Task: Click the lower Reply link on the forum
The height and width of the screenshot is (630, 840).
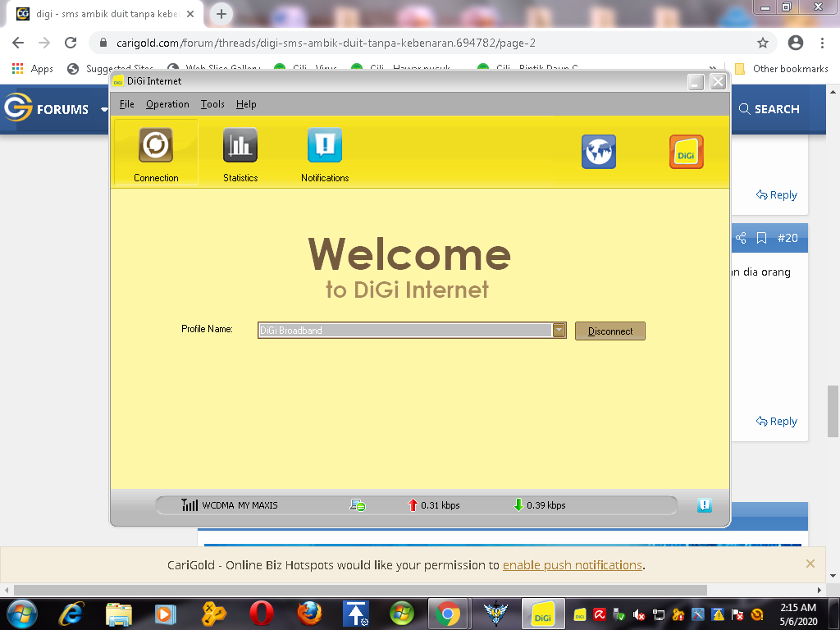Action: coord(777,422)
